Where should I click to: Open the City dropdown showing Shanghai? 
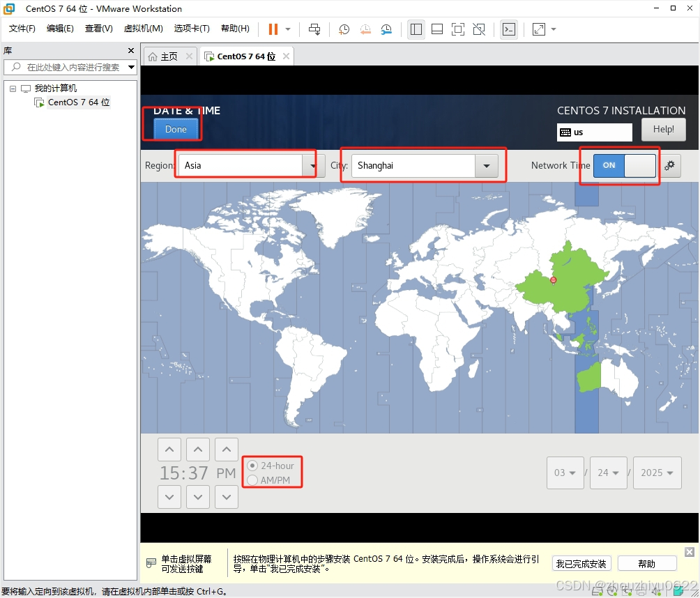click(x=425, y=166)
